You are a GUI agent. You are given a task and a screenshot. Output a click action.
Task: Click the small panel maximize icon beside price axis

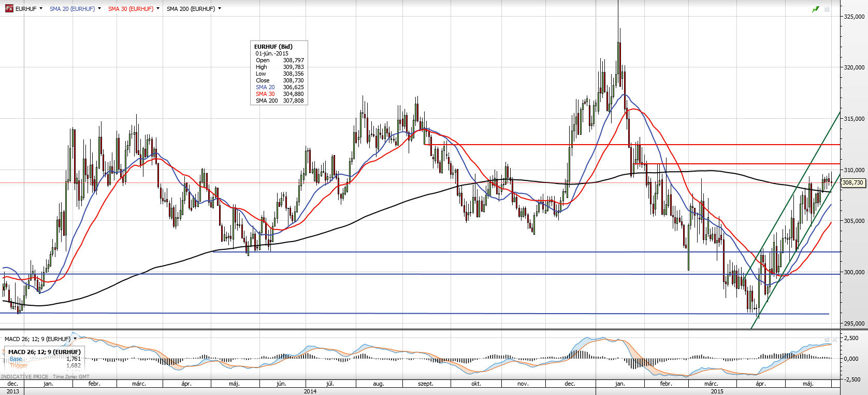pyautogui.click(x=827, y=9)
